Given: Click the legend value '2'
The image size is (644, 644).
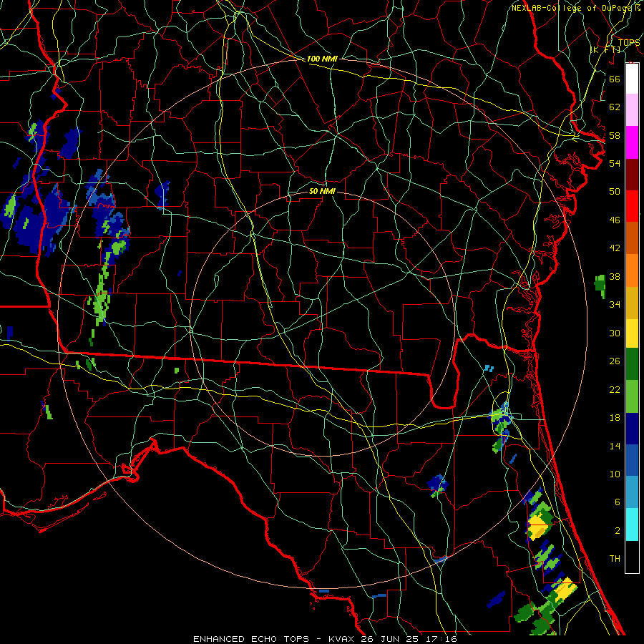Looking at the screenshot, I should click(x=617, y=531).
